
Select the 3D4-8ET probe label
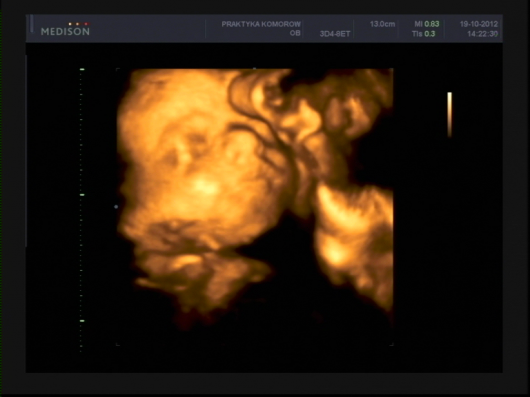(x=335, y=34)
